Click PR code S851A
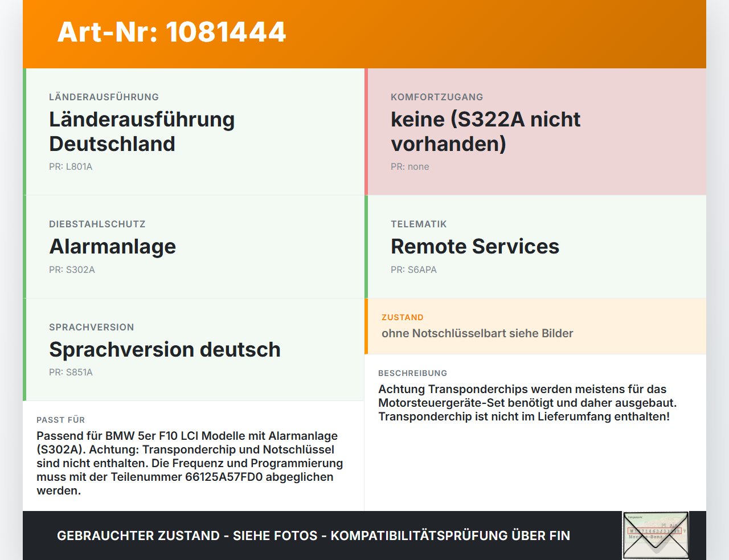 tap(71, 373)
